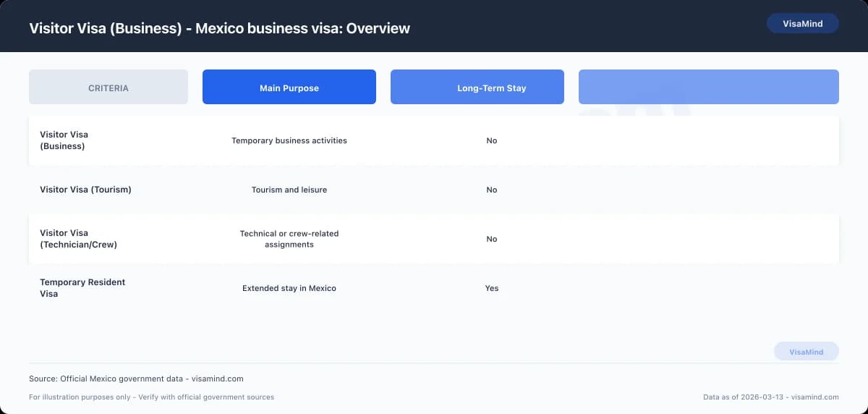
Task: Click the 'Data as of 2026-03-13' text
Action: pos(771,397)
